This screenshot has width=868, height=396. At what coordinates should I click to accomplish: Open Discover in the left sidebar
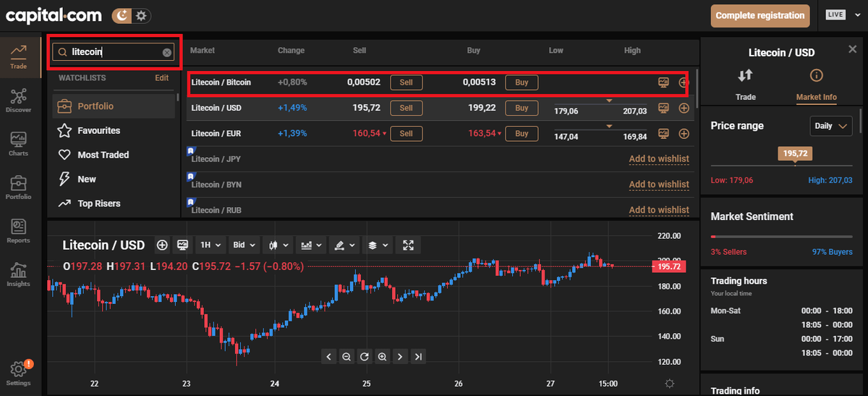point(18,100)
